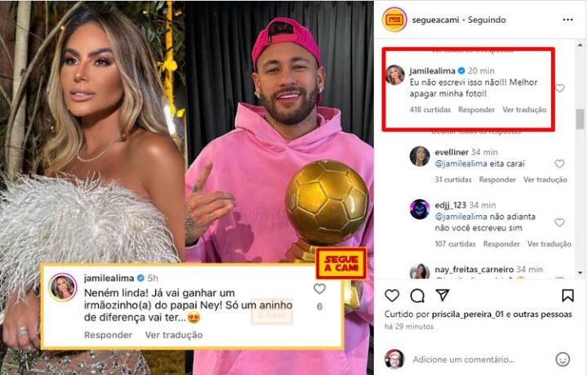Screen dimensions: 588x375
Task: Save post with bookmark icon
Action: coord(568,296)
